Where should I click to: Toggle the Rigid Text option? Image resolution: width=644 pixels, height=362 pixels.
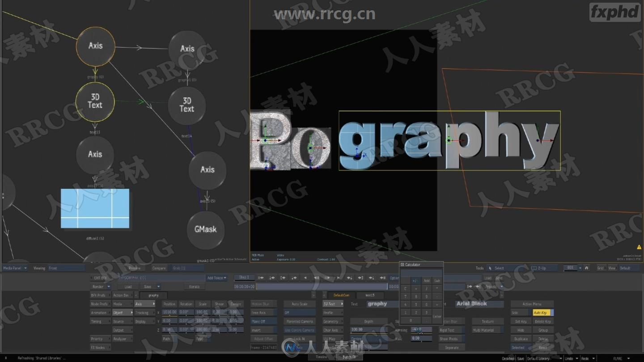click(x=452, y=330)
